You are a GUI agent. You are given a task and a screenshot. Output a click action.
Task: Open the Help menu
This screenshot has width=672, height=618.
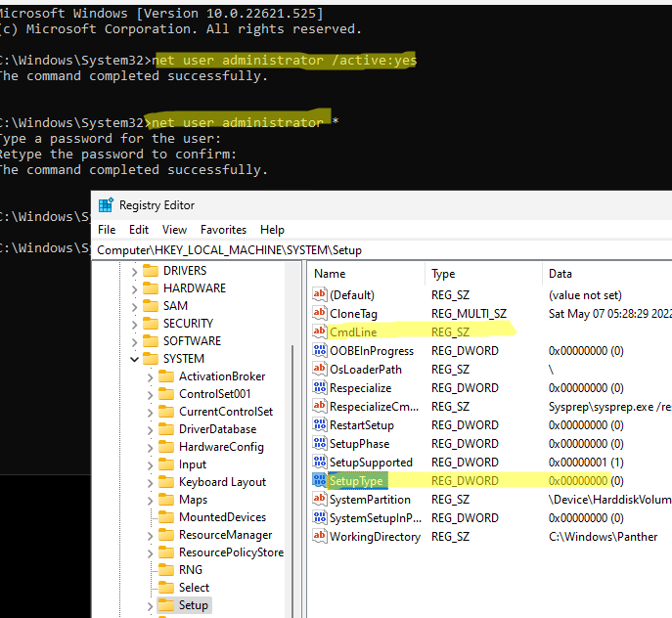(x=272, y=230)
